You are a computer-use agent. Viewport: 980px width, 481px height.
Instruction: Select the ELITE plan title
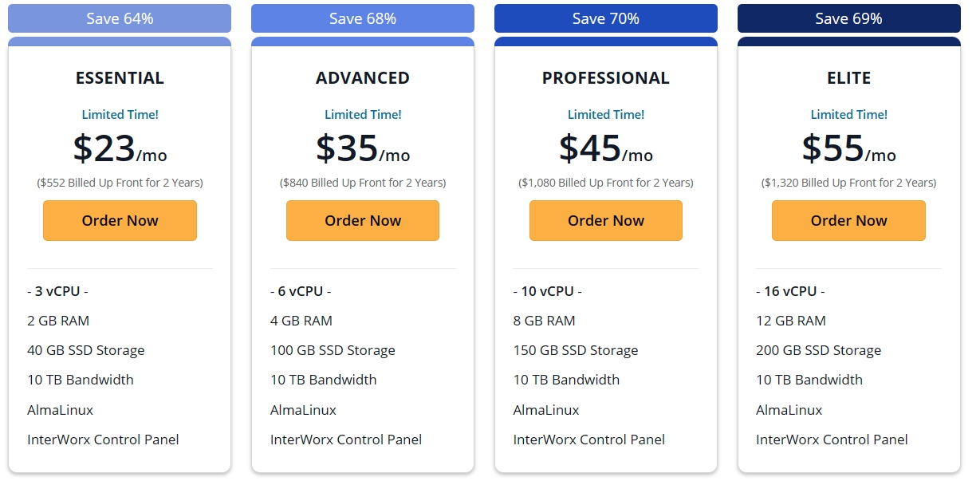pyautogui.click(x=848, y=78)
